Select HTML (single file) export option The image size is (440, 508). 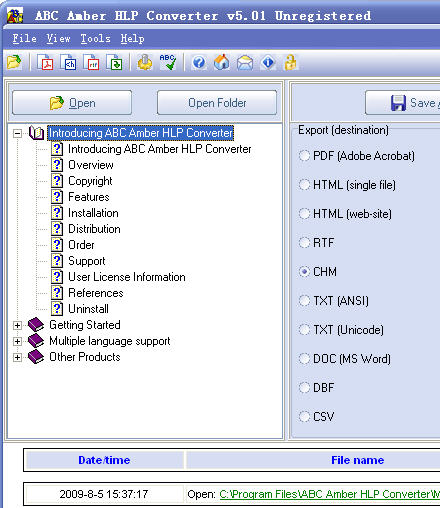click(x=304, y=185)
